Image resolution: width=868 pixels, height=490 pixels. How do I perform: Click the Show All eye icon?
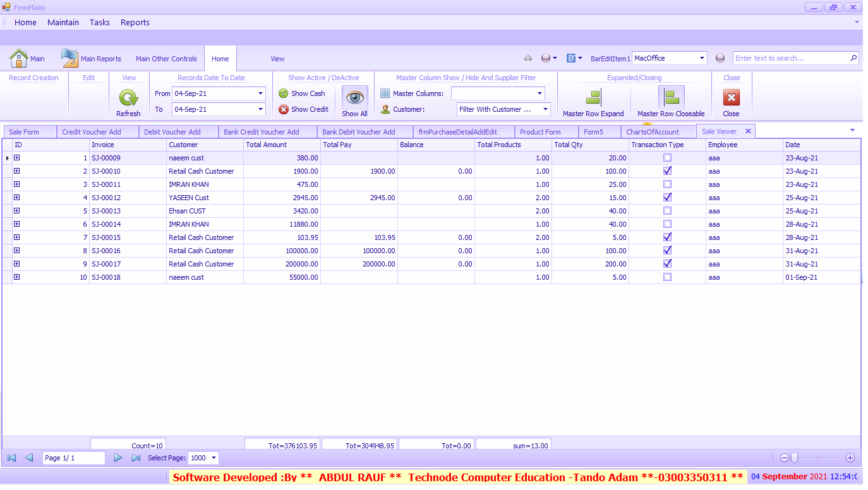(x=354, y=97)
